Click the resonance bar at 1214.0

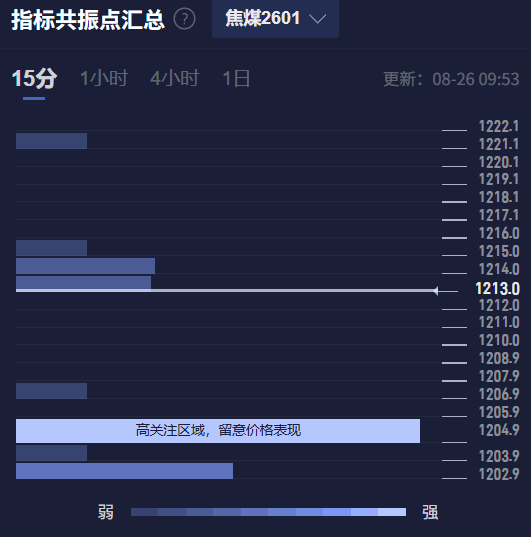point(85,266)
